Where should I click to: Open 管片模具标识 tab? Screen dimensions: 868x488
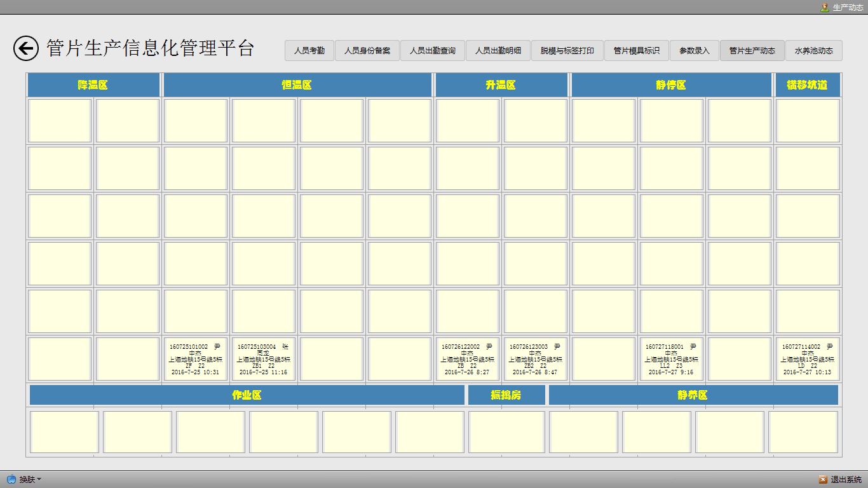[x=637, y=51]
